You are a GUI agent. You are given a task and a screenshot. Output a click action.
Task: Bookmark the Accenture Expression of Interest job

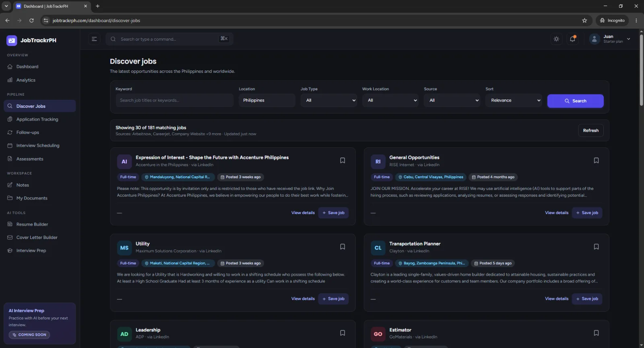coord(343,161)
